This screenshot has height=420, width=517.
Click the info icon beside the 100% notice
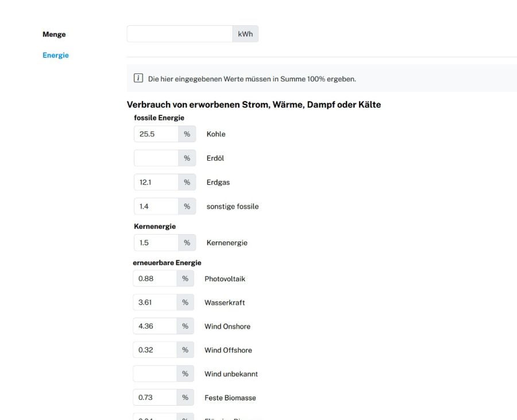pos(138,79)
